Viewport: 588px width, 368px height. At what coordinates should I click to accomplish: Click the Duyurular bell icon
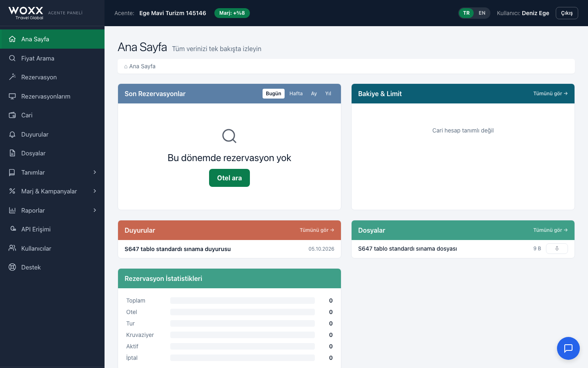(x=12, y=134)
